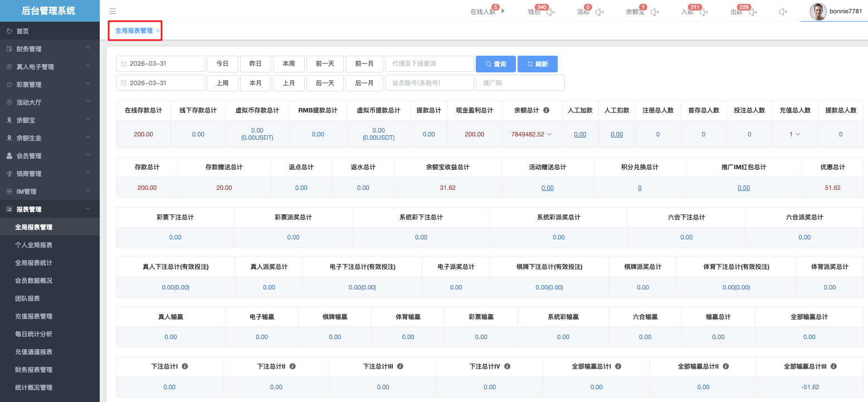Screen dimensions: 868x402
Task: Click the info icon next to 全部输赢总计II
Action: coord(725,366)
